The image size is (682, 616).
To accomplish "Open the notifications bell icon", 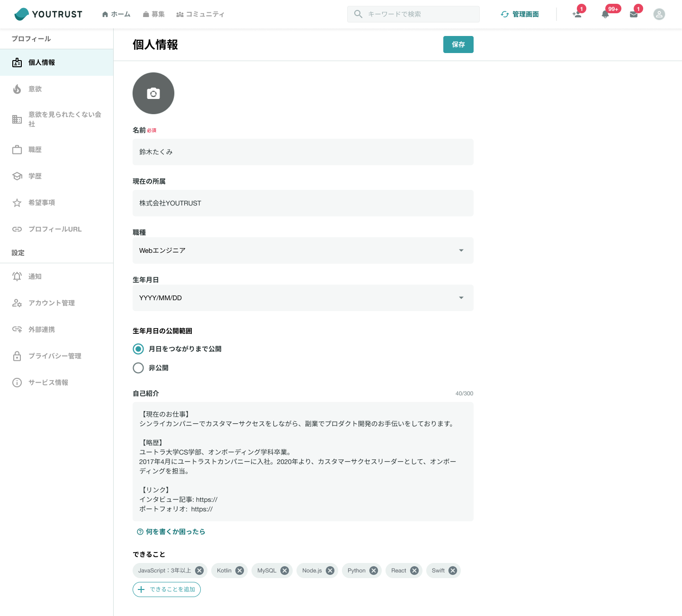I will pos(606,14).
